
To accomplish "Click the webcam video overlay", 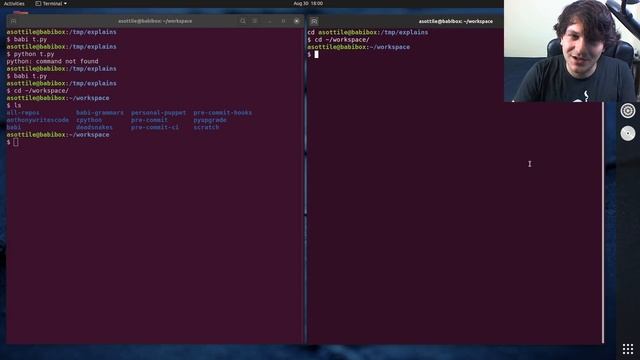I will coord(572,51).
